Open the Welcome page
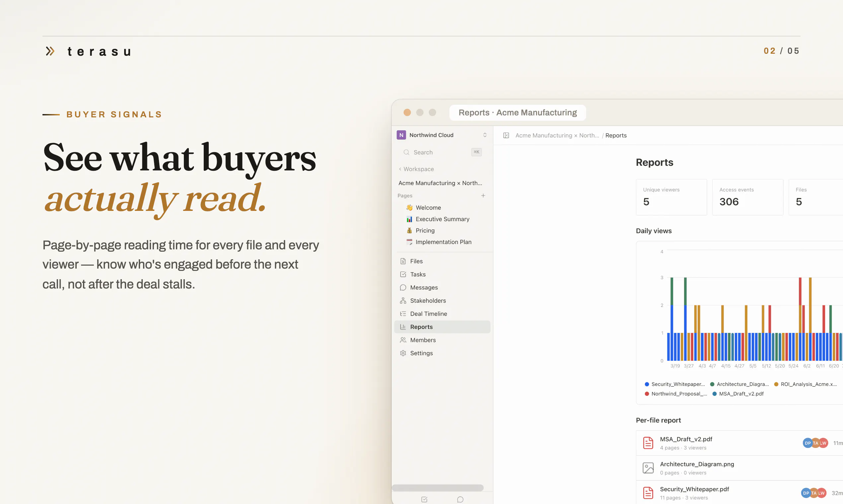843x504 pixels. (x=428, y=208)
